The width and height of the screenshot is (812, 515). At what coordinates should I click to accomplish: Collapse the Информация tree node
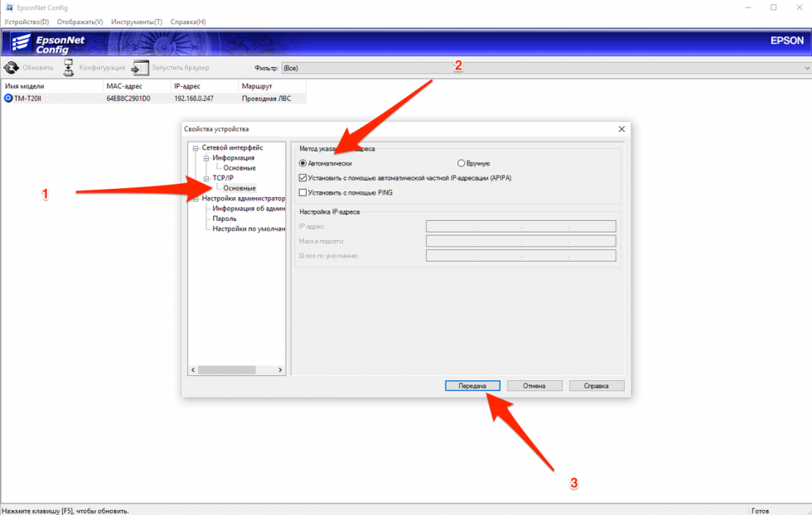pyautogui.click(x=206, y=158)
